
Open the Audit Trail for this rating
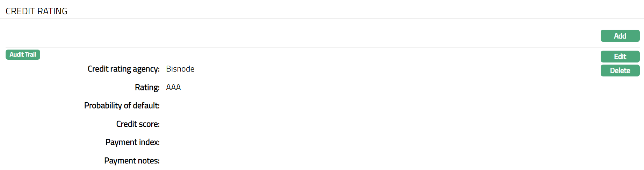point(23,54)
